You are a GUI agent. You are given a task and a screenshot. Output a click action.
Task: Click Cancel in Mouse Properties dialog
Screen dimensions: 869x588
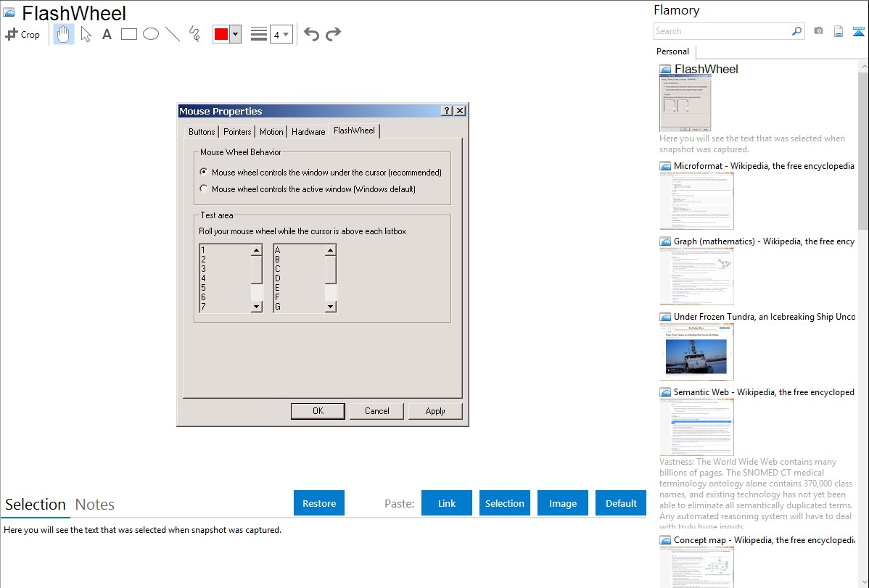click(377, 410)
